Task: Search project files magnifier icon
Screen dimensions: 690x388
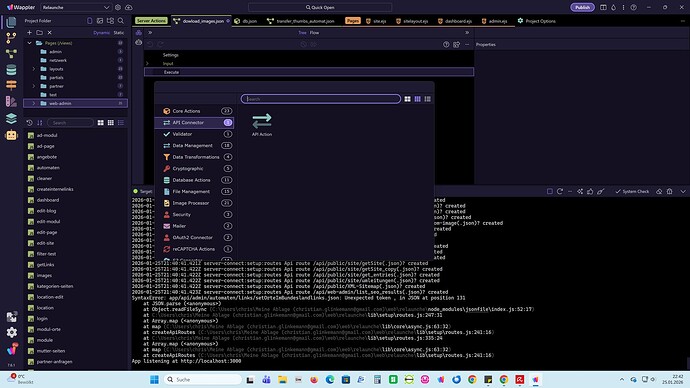Action: pyautogui.click(x=121, y=21)
